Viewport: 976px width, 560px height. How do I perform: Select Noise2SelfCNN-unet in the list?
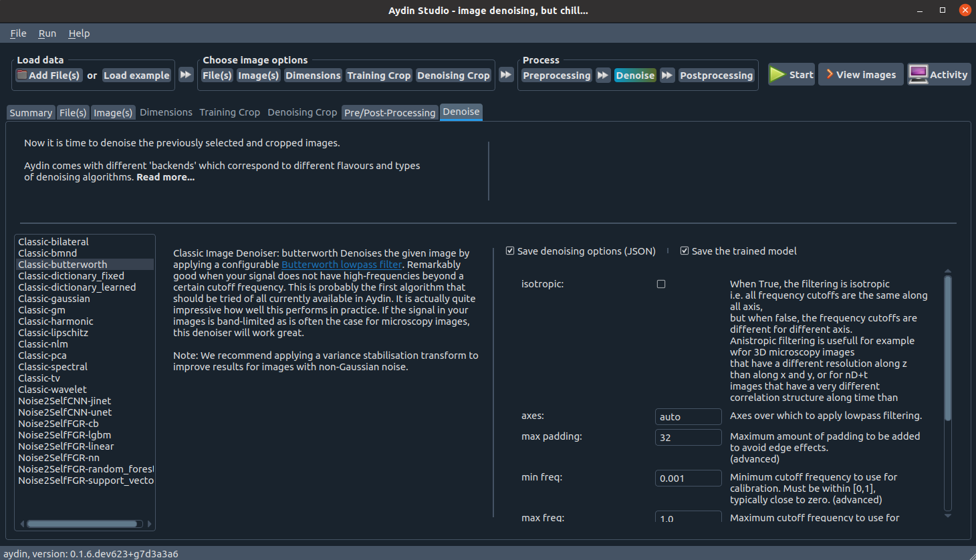point(85,412)
